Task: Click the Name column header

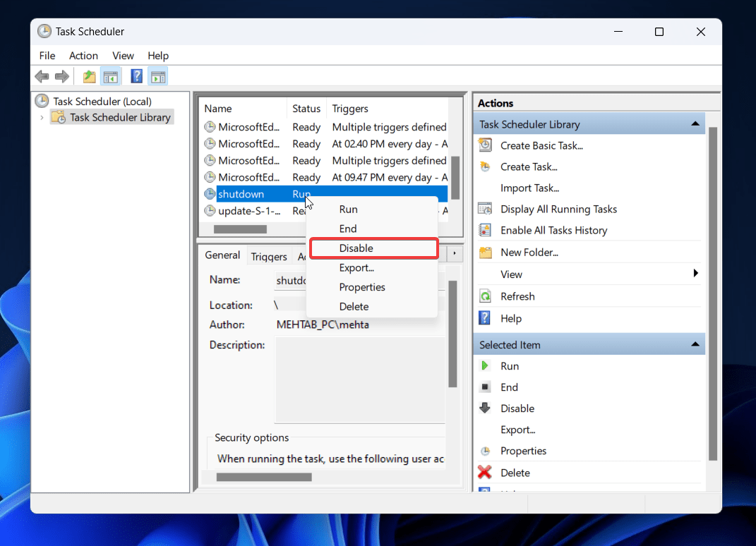Action: pos(244,109)
